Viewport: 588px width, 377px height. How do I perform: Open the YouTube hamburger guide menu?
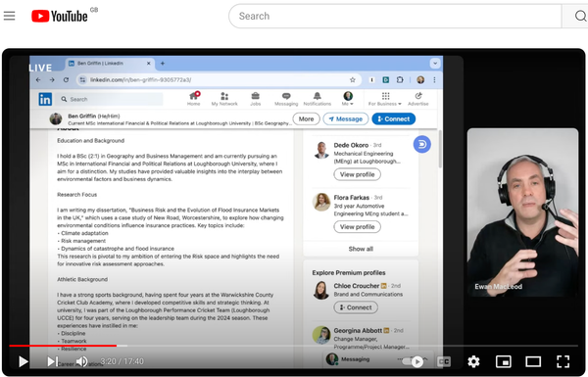[10, 16]
